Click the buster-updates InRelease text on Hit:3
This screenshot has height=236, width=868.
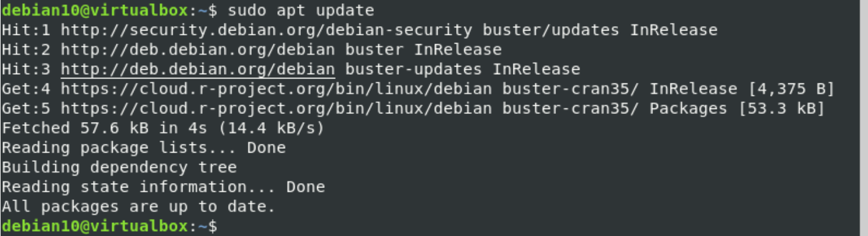click(x=463, y=69)
